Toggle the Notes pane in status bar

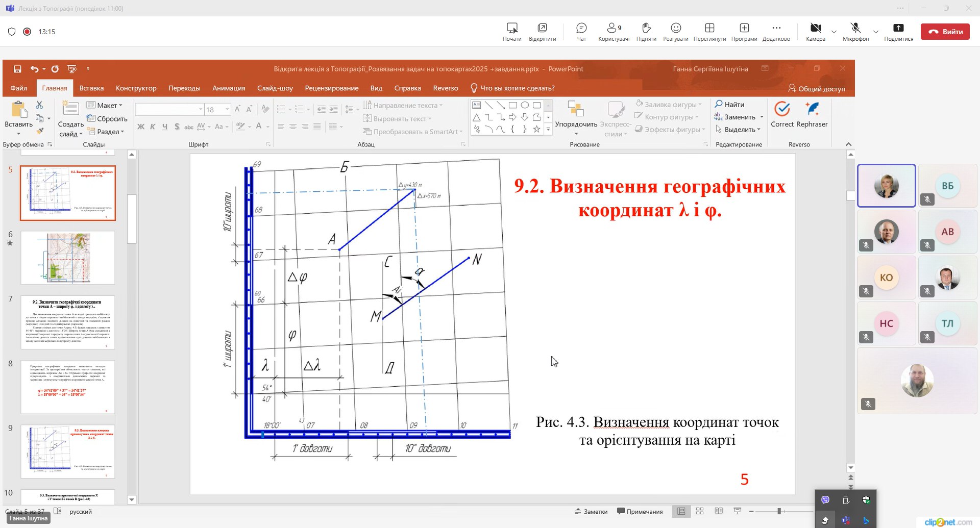coord(591,512)
